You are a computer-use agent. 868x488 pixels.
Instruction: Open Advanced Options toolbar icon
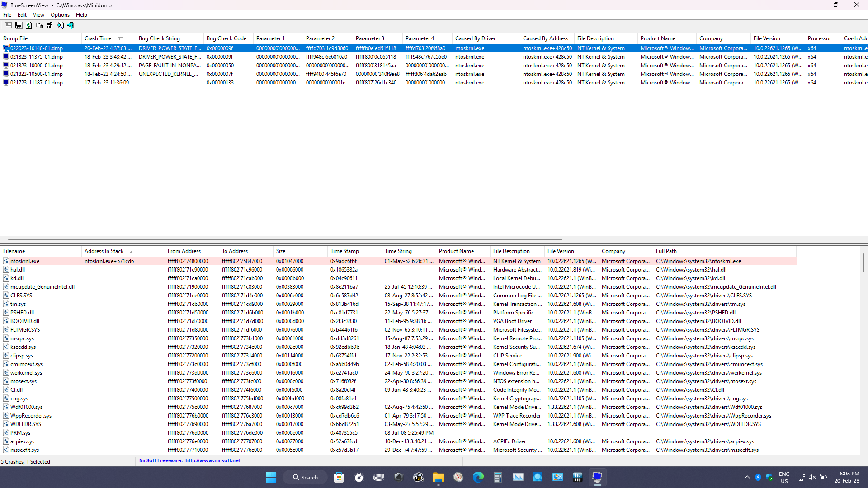pos(8,26)
